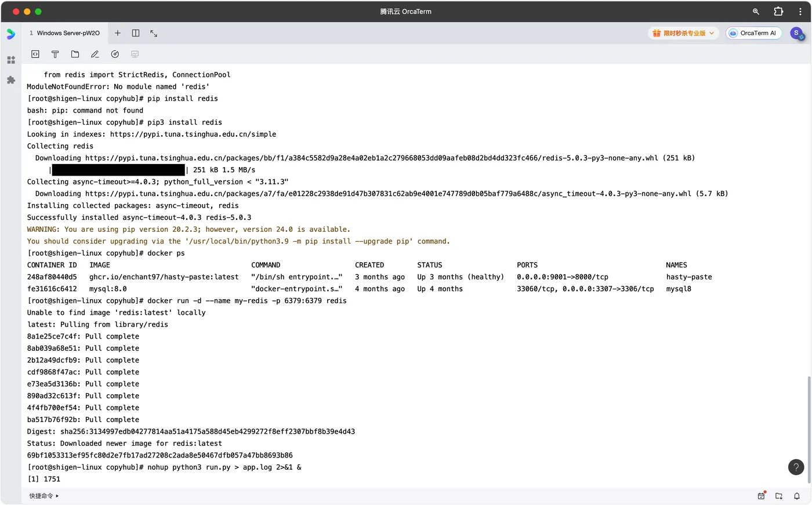Click the PORTS column header
Viewport: 812px width, 505px height.
(x=527, y=265)
